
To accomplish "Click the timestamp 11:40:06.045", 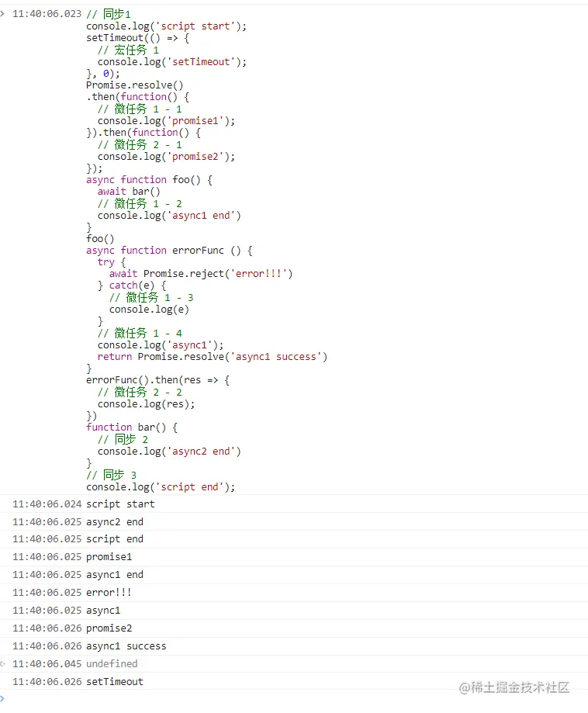I will (x=47, y=663).
